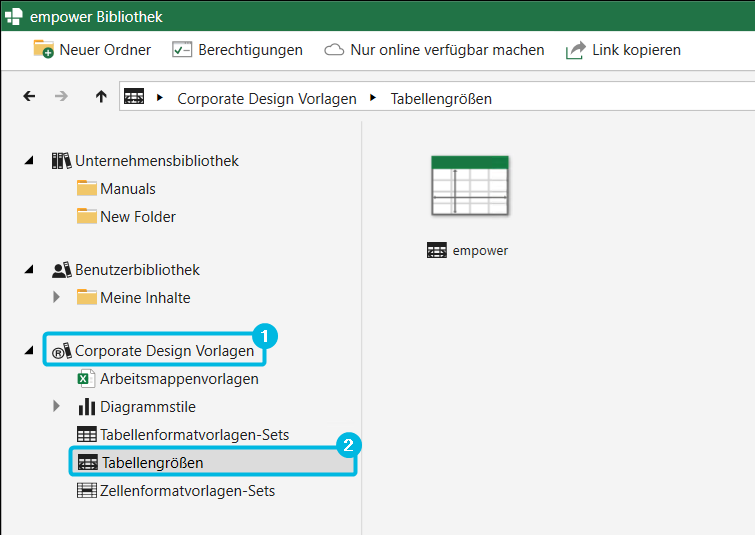The height and width of the screenshot is (535, 755).
Task: Select Zellenformatvorlagen-Sets in the tree
Action: point(187,491)
